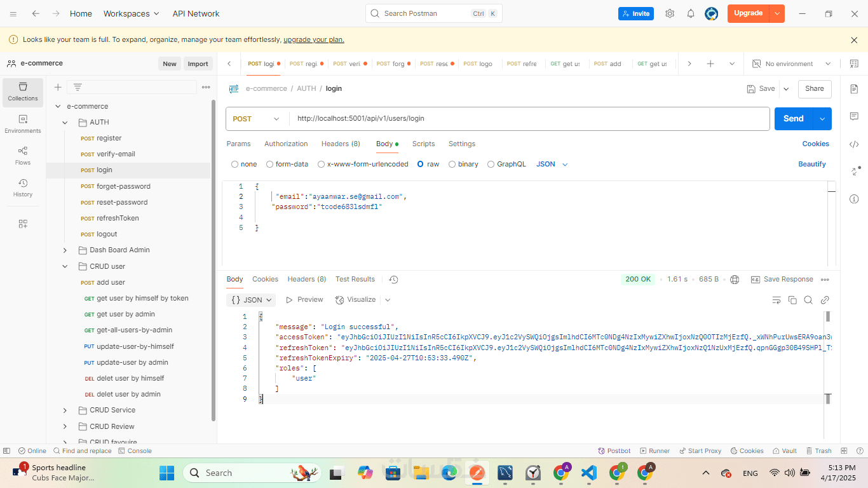The height and width of the screenshot is (488, 868).
Task: Open the request Info icon
Action: tap(854, 199)
